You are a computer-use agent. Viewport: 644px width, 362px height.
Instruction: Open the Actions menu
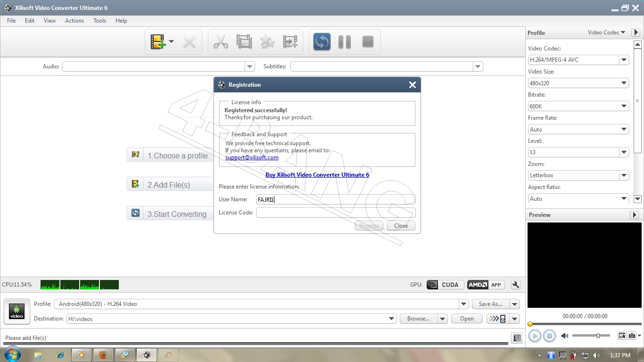pyautogui.click(x=74, y=21)
